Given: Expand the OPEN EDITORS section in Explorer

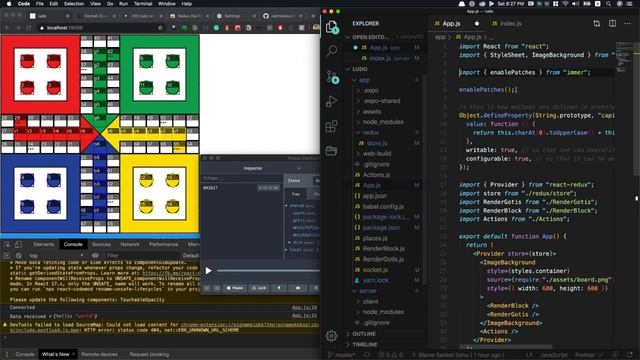Looking at the screenshot, I should pos(371,37).
